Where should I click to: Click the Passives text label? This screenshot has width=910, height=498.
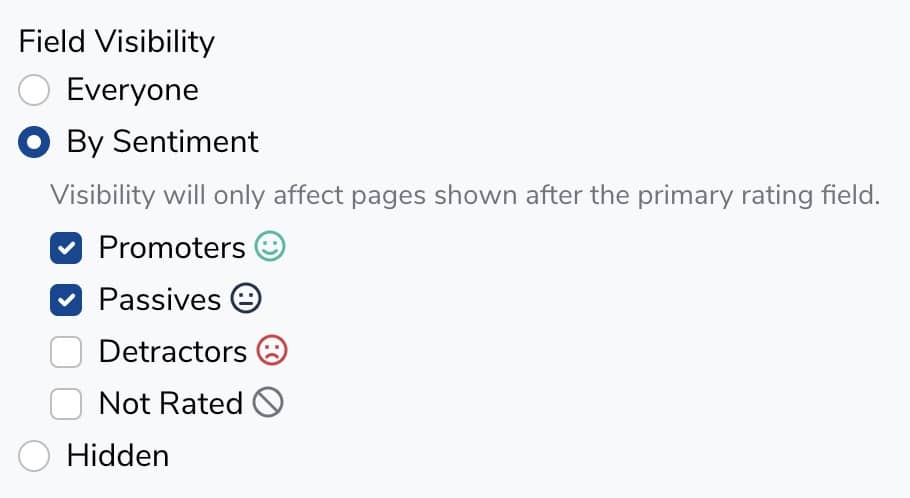159,299
